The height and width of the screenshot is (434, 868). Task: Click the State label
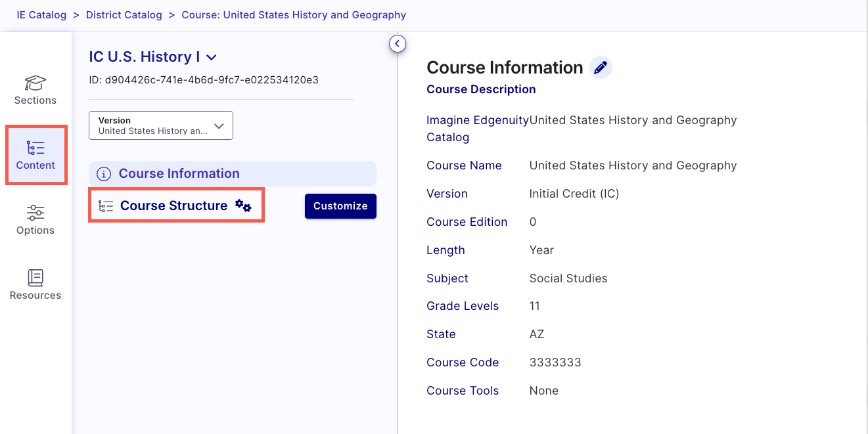click(x=441, y=334)
